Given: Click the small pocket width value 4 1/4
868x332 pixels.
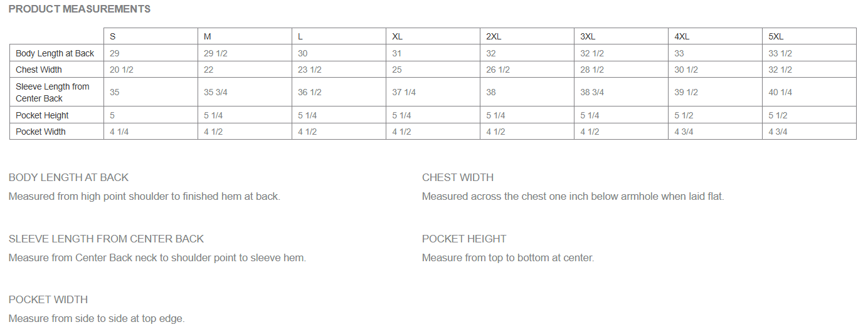Looking at the screenshot, I should [x=119, y=132].
